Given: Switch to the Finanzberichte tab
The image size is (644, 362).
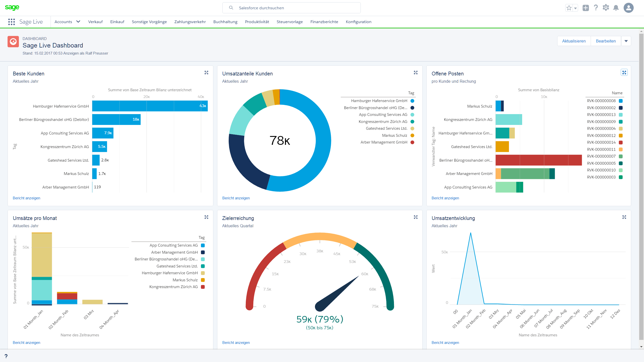Looking at the screenshot, I should pyautogui.click(x=324, y=22).
